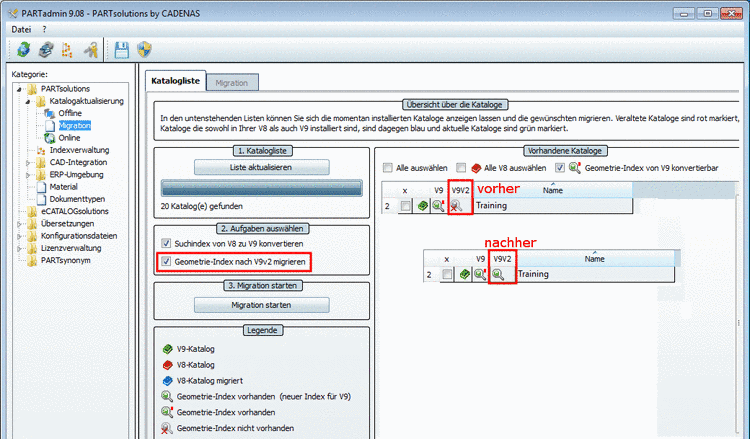Select the Training name cell in the vorher row
The image size is (750, 439).
[x=552, y=206]
